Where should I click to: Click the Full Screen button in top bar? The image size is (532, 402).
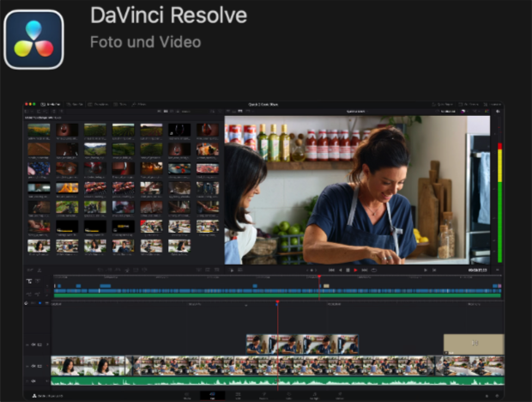coord(469,104)
